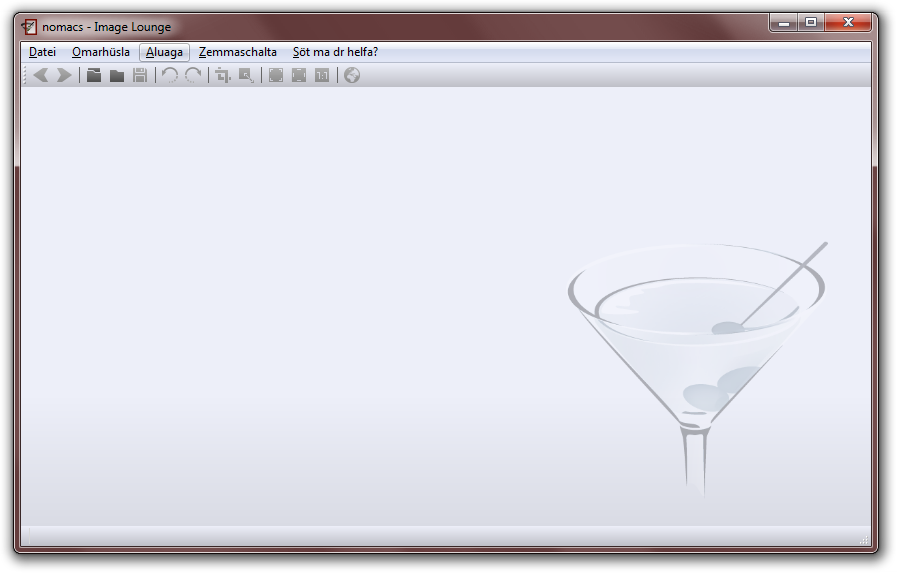Toggle the fullscreen toolbar icon
Viewport: 897px width, 573px height.
point(276,75)
